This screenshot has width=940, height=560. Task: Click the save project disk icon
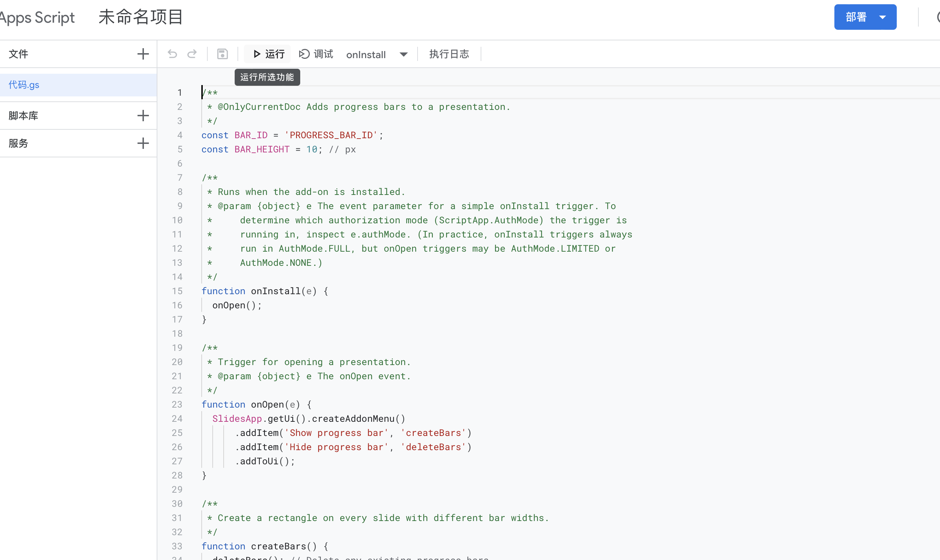pos(222,54)
